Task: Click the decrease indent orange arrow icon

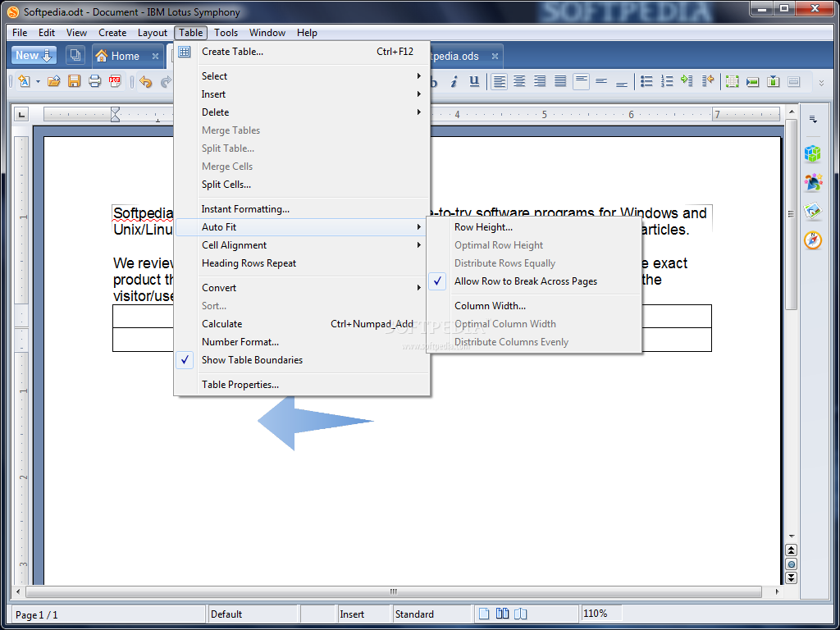Action: pos(708,81)
